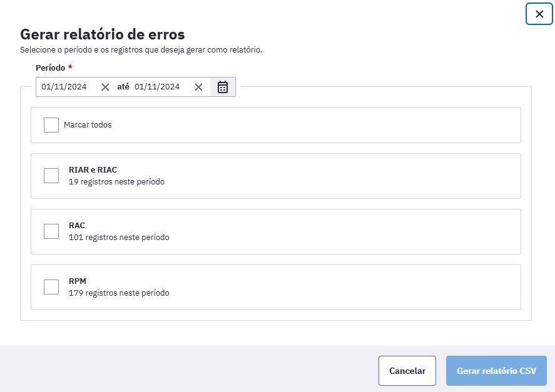Enable the RPM checkbox

tap(51, 287)
